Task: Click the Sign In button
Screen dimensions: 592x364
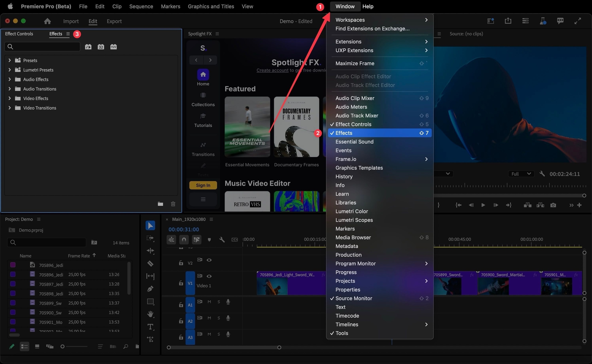Action: [x=203, y=185]
